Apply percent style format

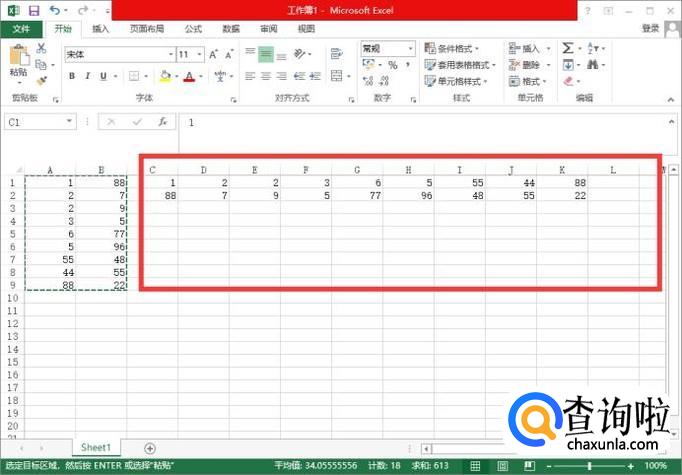point(393,65)
